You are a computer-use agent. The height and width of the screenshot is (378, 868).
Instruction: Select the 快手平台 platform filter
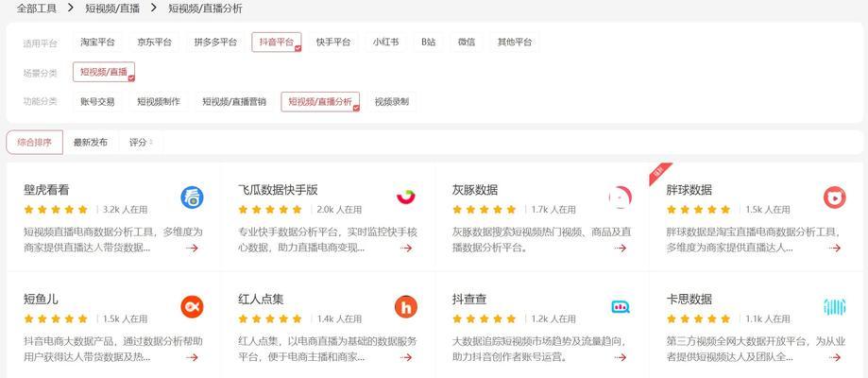click(x=333, y=43)
